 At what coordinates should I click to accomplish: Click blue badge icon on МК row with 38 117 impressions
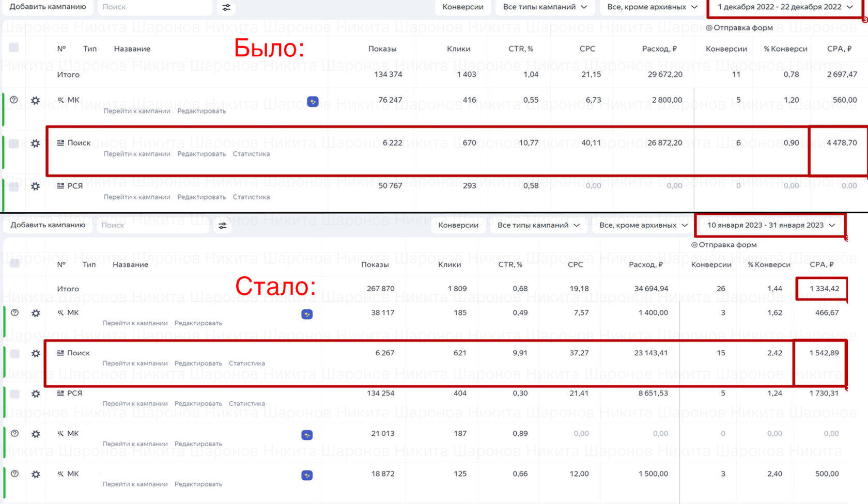pos(307,314)
